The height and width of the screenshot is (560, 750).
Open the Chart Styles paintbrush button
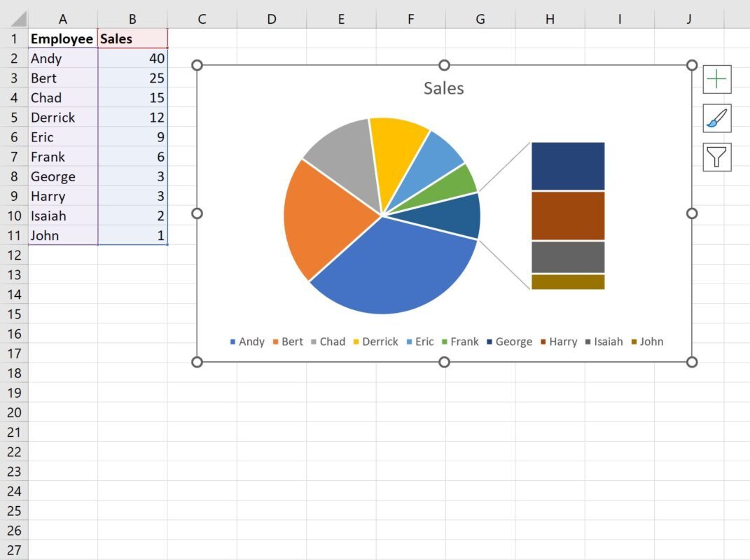716,118
